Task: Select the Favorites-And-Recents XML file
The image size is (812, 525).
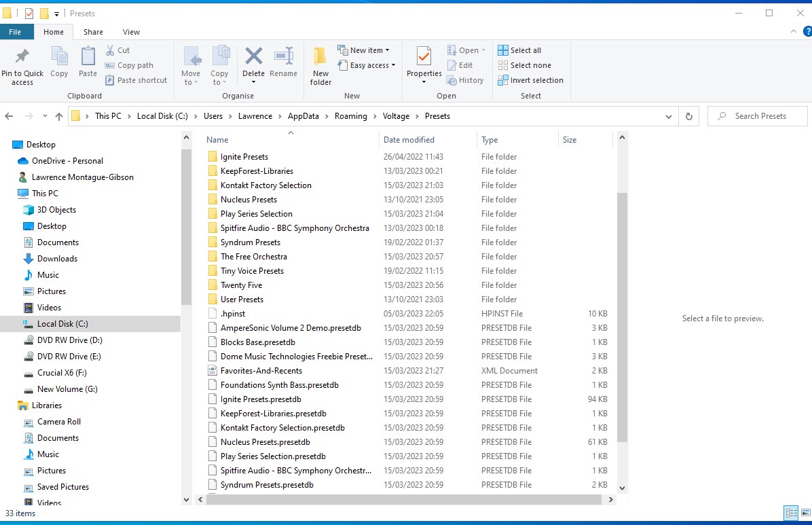Action: [261, 371]
